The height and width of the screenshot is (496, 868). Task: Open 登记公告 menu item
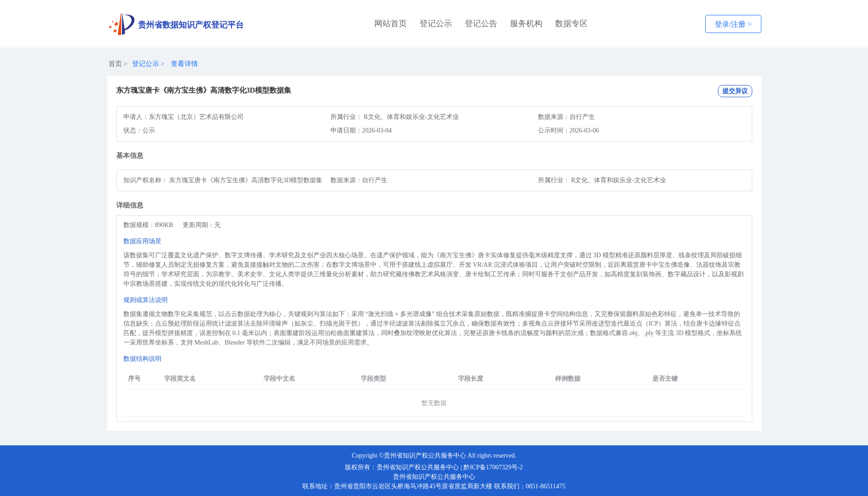point(481,24)
